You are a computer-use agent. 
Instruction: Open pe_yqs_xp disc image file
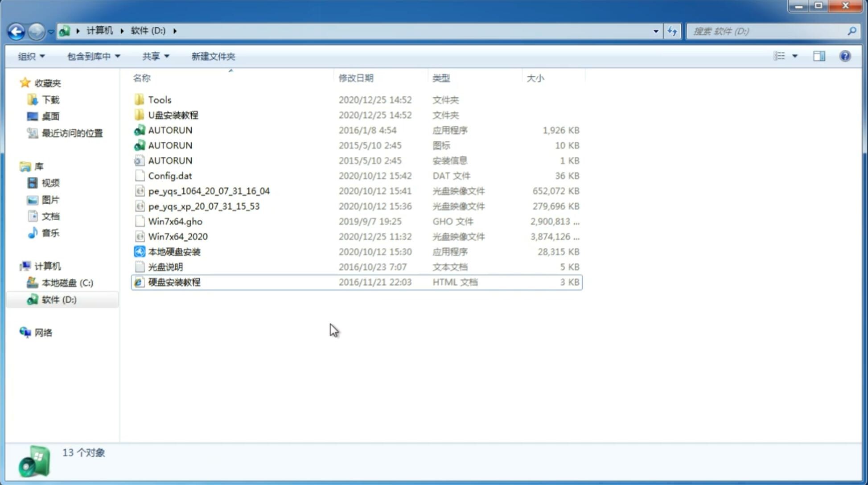(204, 206)
